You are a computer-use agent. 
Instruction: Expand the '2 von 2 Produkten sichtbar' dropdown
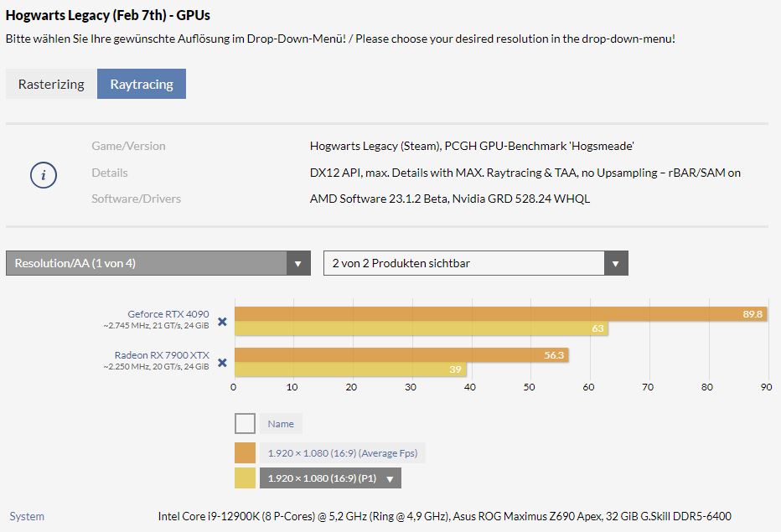(x=476, y=263)
